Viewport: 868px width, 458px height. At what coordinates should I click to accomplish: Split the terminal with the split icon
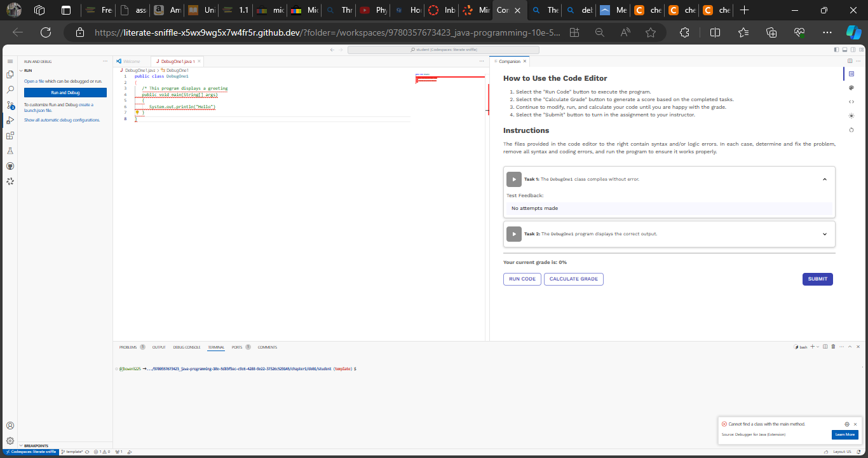coord(825,347)
